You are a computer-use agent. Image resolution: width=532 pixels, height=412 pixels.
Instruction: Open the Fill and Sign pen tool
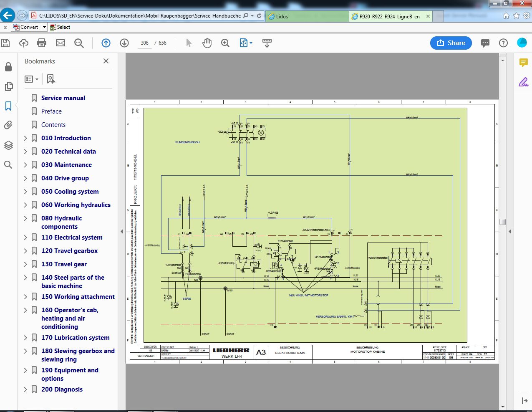[x=523, y=82]
